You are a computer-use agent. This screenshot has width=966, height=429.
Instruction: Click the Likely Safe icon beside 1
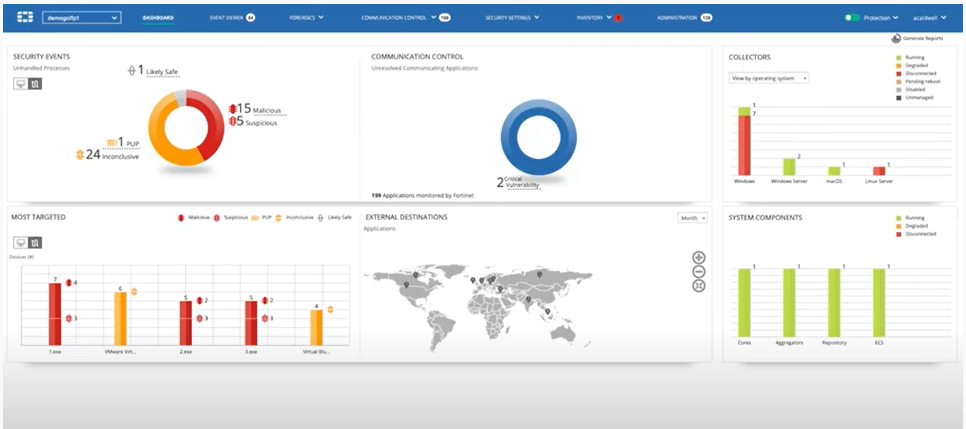[131, 71]
